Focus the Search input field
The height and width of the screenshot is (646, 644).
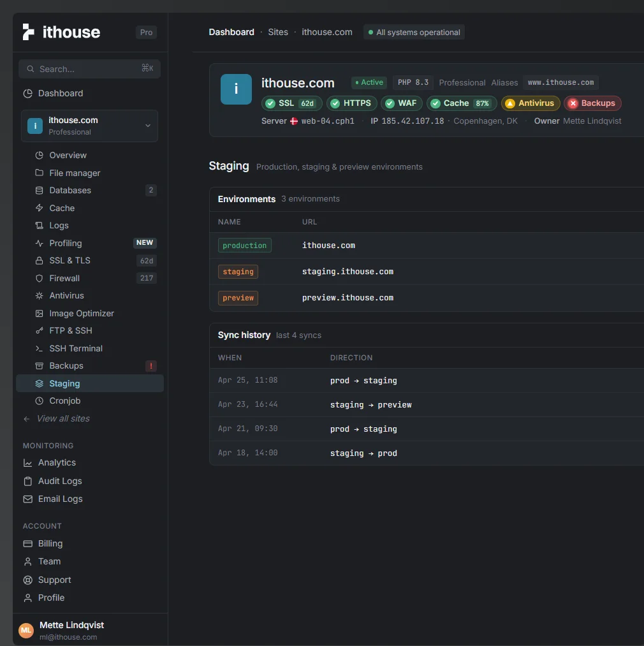point(89,69)
